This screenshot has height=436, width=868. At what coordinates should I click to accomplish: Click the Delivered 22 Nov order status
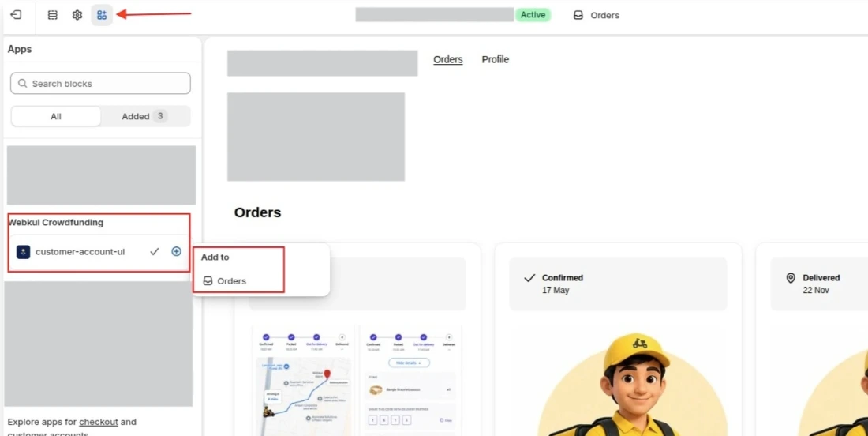tap(819, 284)
